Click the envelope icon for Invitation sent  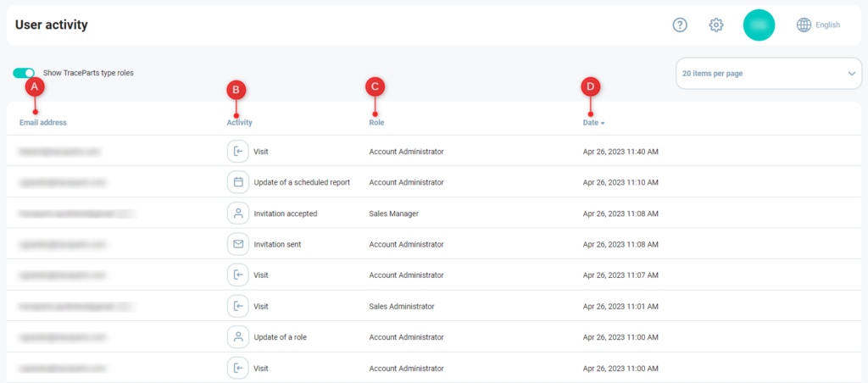(x=238, y=244)
